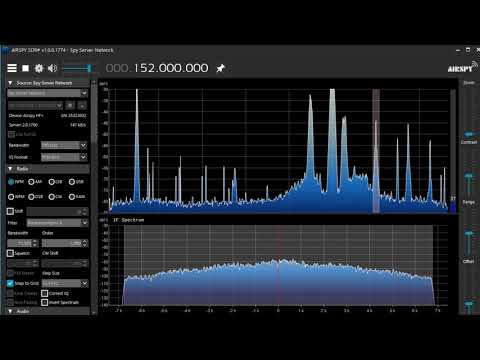Open the source device dropdown
The width and height of the screenshot is (480, 360).
(48, 93)
